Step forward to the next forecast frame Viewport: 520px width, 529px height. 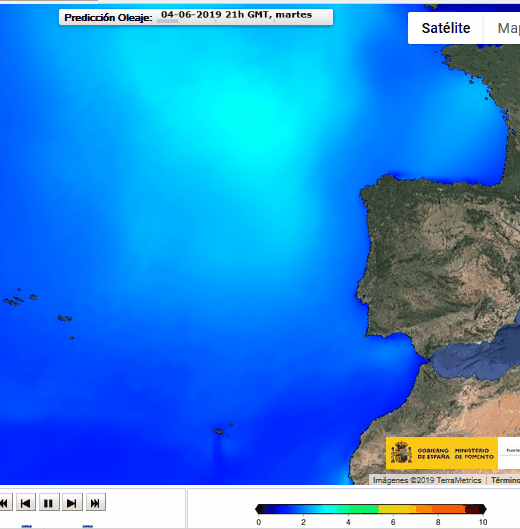72,503
